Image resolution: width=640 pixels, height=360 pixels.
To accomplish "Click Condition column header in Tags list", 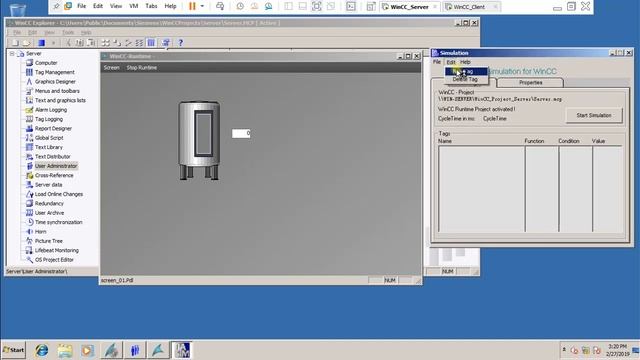I will pyautogui.click(x=569, y=141).
